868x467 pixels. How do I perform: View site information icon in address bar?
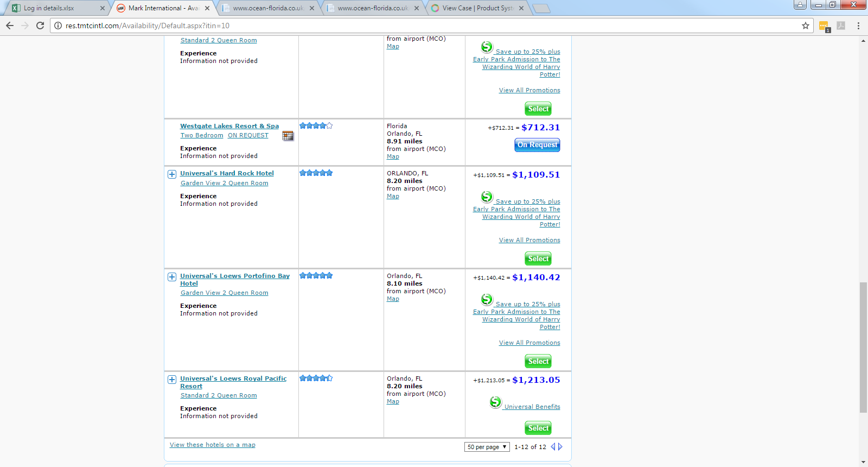tap(58, 26)
